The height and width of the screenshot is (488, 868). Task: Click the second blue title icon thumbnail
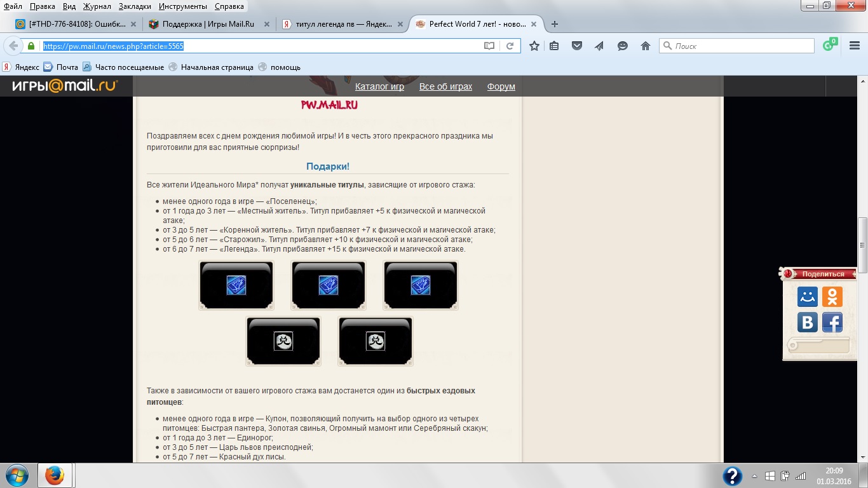pyautogui.click(x=329, y=285)
